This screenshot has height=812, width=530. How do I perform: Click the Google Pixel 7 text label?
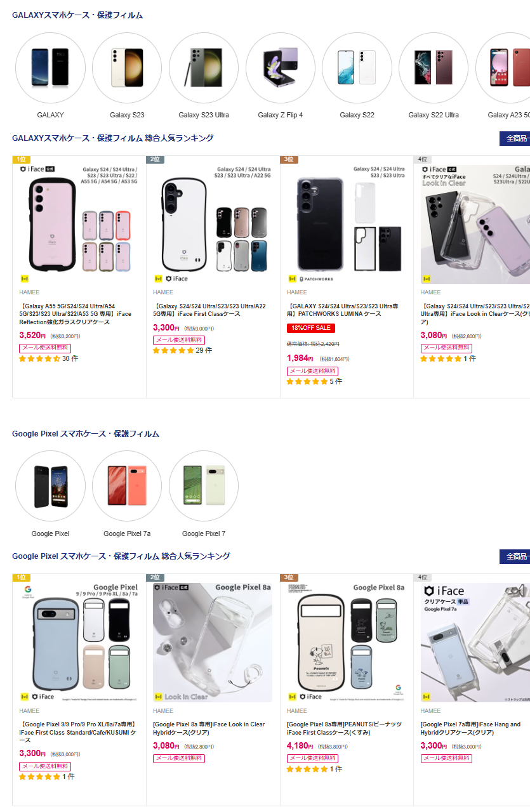click(204, 534)
